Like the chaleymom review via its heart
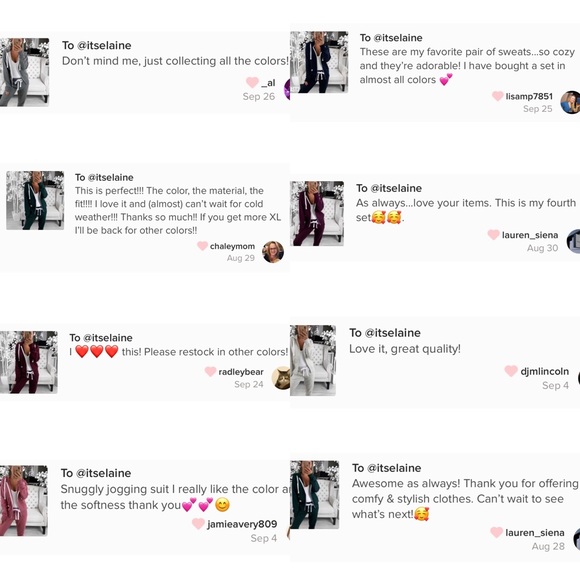This screenshot has width=580, height=580. click(202, 246)
